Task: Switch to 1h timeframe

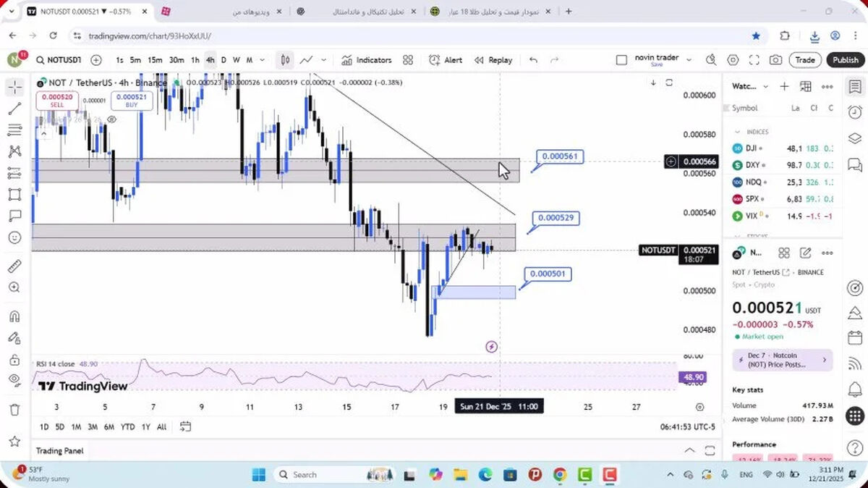Action: 195,60
